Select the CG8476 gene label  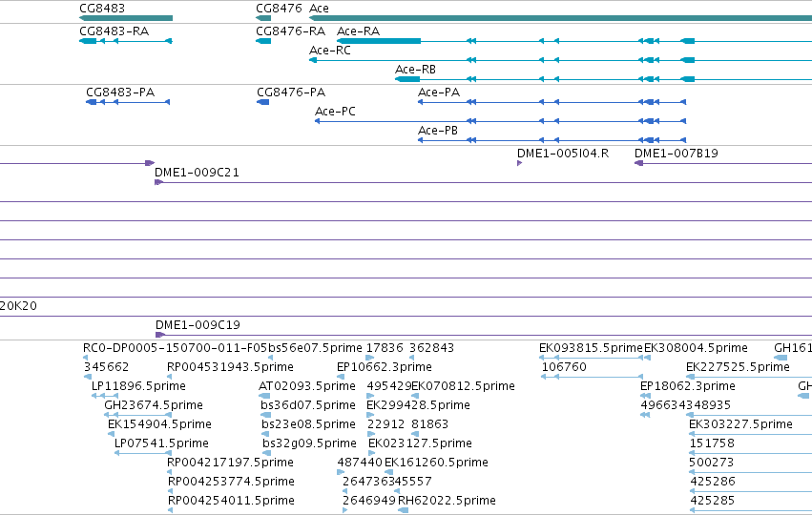pos(279,9)
